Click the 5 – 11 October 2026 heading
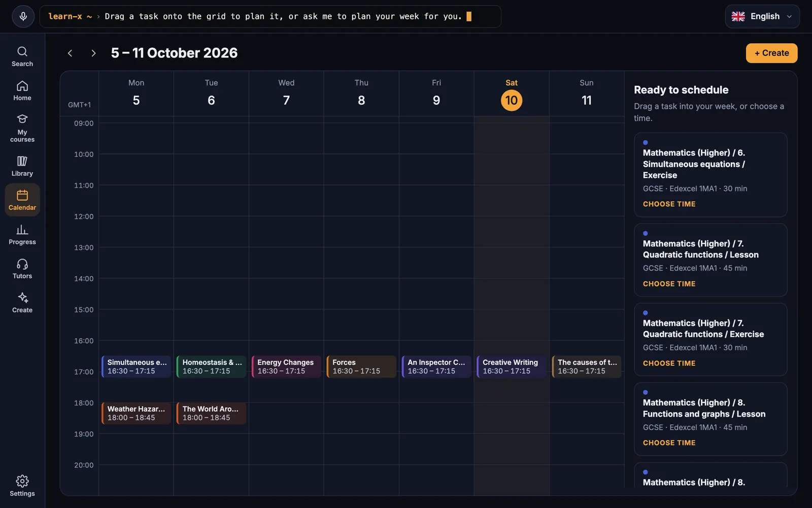 click(174, 53)
